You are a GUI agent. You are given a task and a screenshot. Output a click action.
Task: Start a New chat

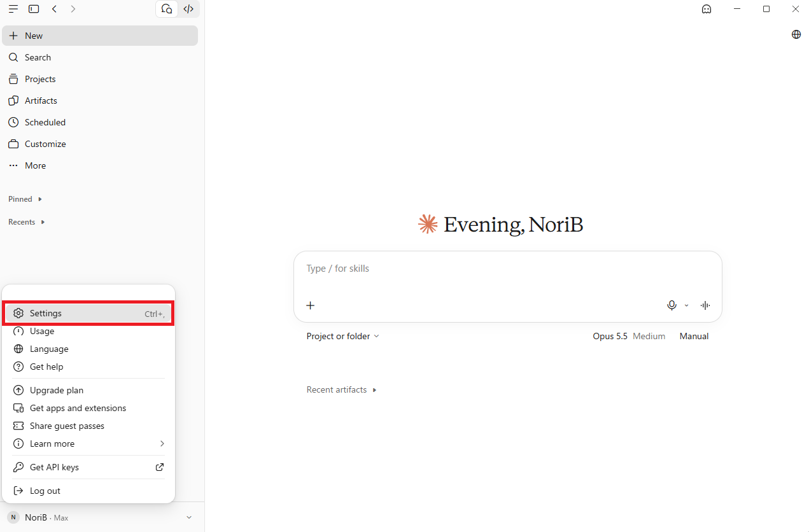tap(100, 36)
